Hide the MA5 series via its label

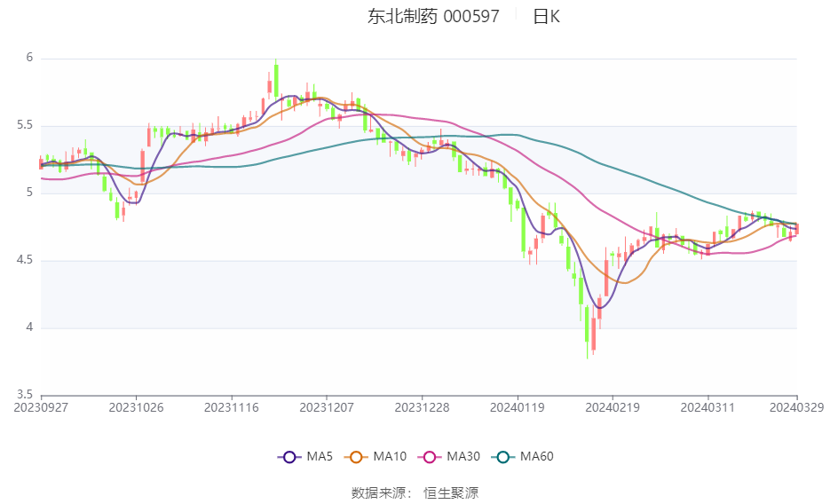[320, 456]
